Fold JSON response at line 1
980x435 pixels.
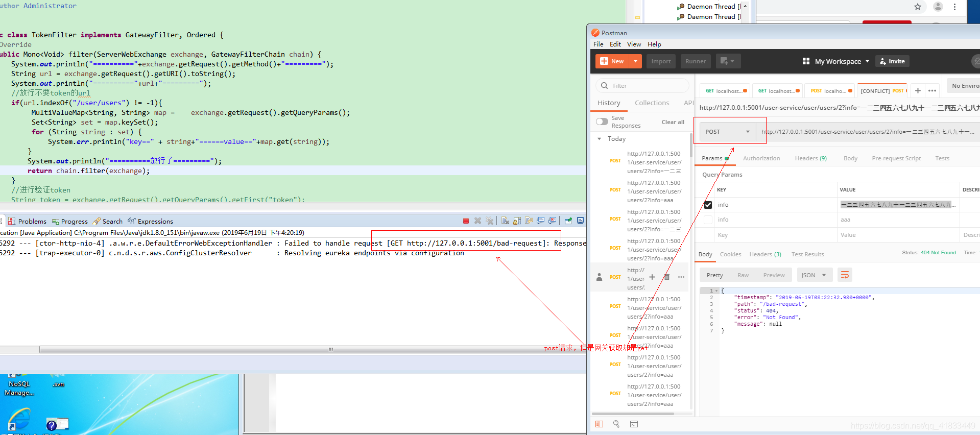click(716, 291)
